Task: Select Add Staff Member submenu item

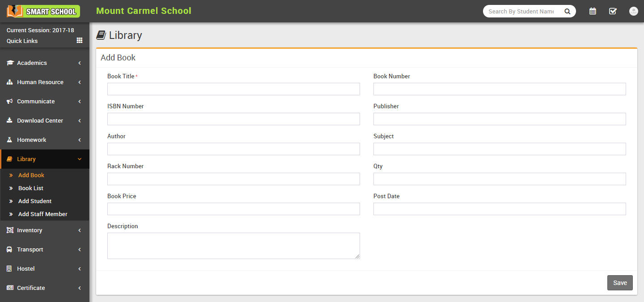Action: [43, 214]
